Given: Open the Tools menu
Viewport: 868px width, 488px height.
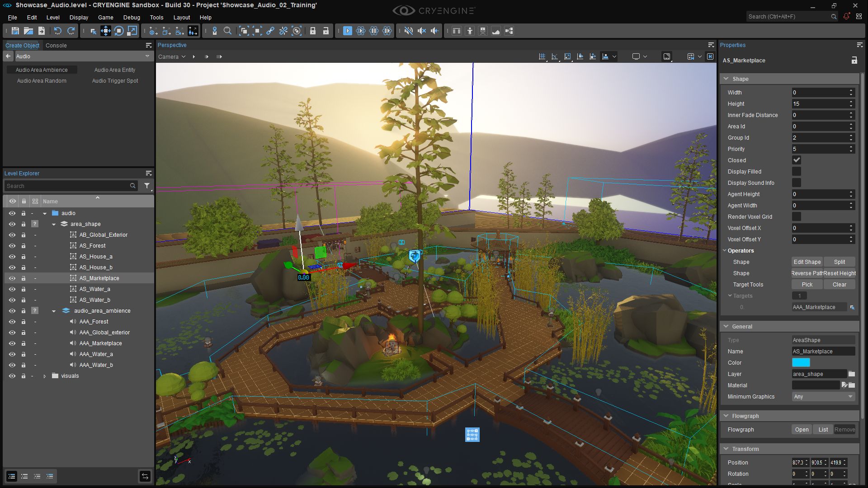Looking at the screenshot, I should click(x=156, y=18).
